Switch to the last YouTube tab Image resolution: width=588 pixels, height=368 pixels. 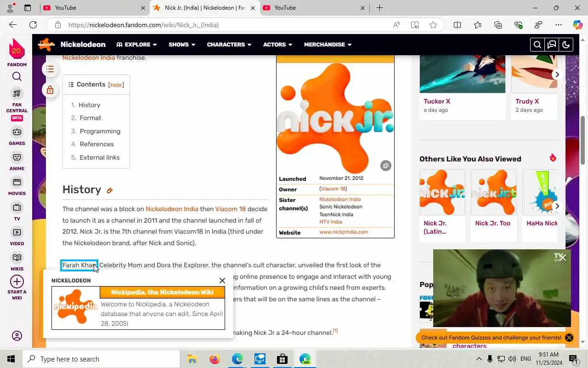pyautogui.click(x=314, y=8)
